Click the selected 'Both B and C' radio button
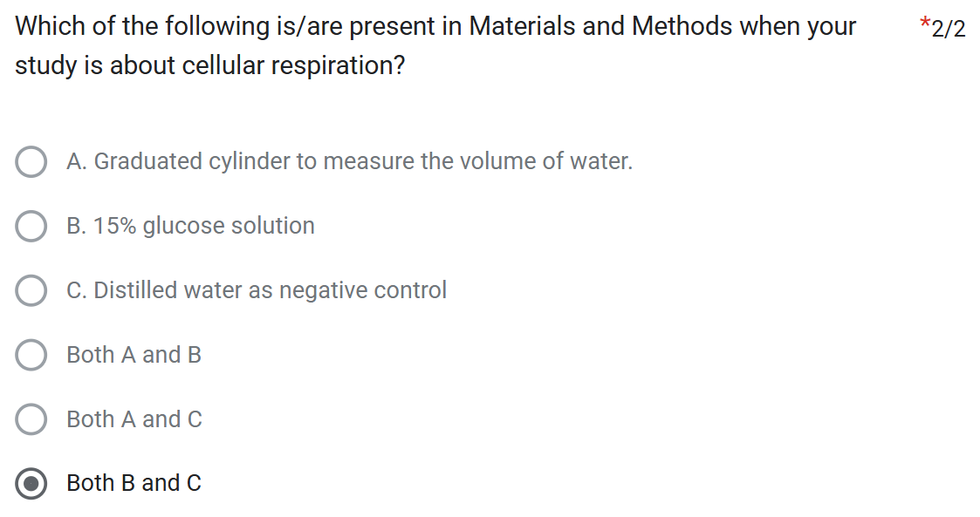Image resolution: width=980 pixels, height=517 pixels. [31, 484]
